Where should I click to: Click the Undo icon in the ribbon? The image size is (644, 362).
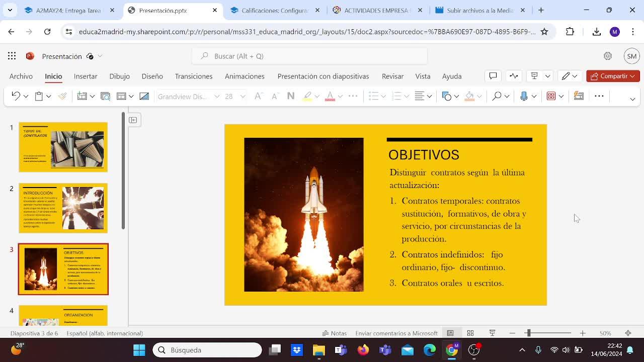[16, 96]
